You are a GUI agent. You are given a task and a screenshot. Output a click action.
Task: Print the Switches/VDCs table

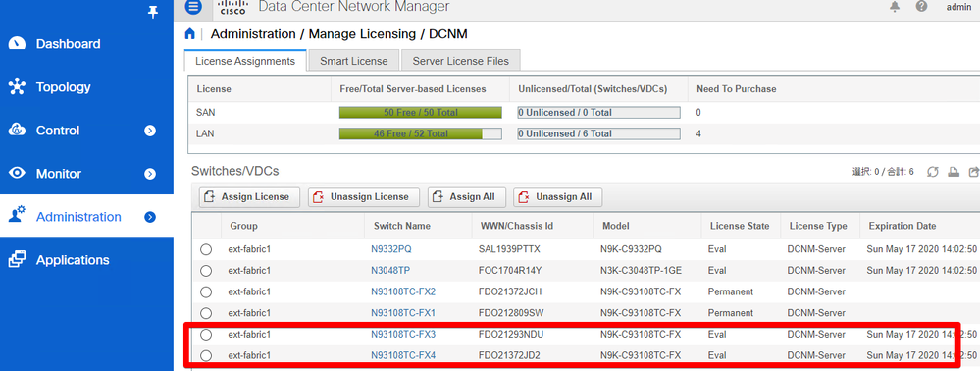point(954,172)
